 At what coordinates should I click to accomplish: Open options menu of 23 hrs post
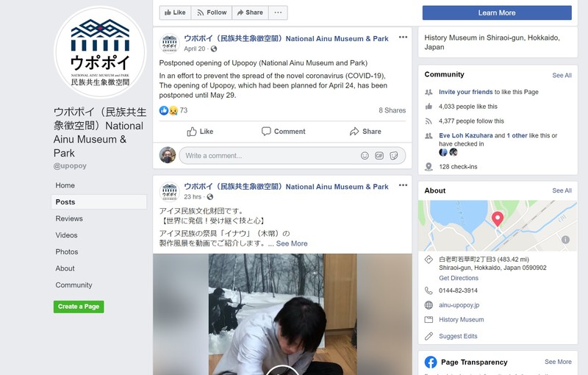403,185
